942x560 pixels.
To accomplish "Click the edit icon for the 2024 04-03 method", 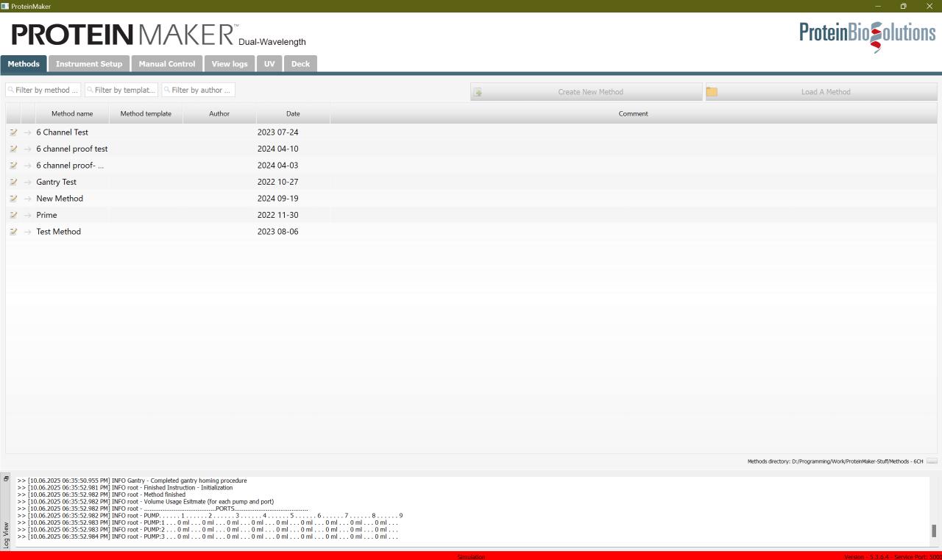I will pos(13,166).
